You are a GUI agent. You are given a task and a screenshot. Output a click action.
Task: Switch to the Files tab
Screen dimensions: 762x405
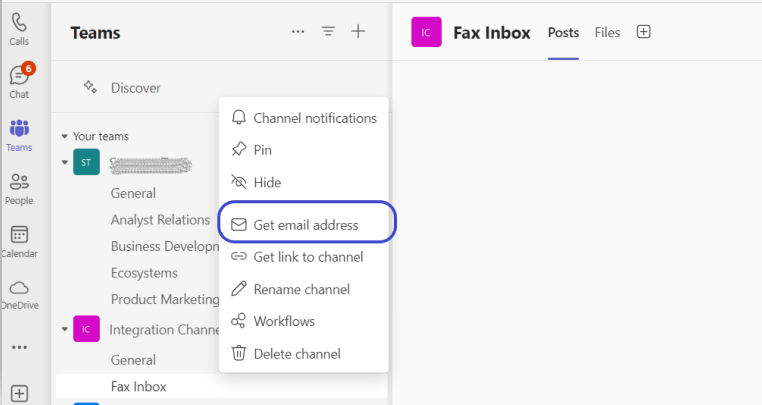pyautogui.click(x=607, y=33)
